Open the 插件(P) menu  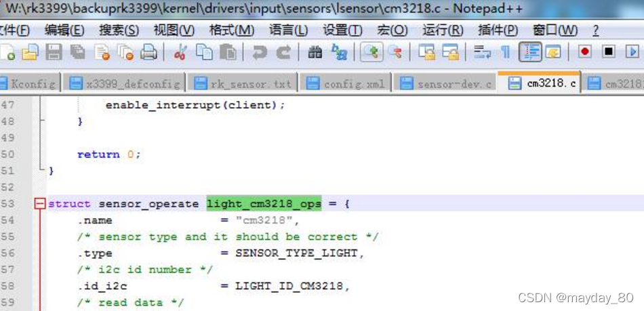click(x=498, y=30)
